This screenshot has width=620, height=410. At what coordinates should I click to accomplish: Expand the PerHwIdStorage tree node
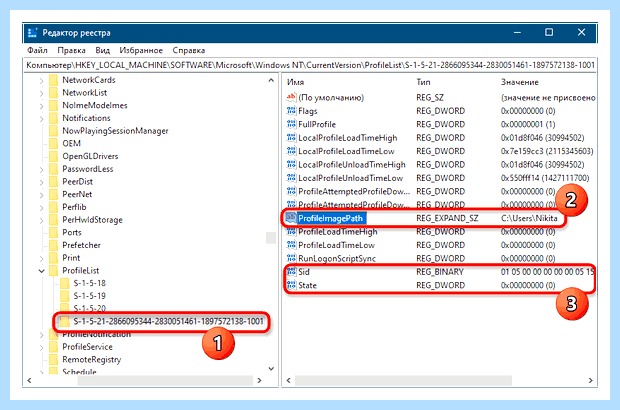tap(42, 220)
